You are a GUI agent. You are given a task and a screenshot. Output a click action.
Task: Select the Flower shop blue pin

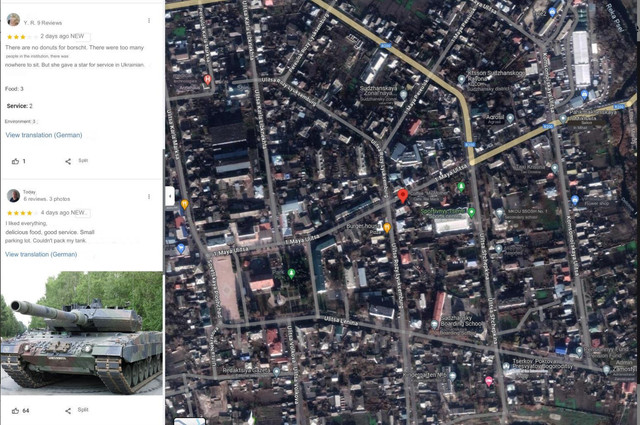[x=575, y=200]
